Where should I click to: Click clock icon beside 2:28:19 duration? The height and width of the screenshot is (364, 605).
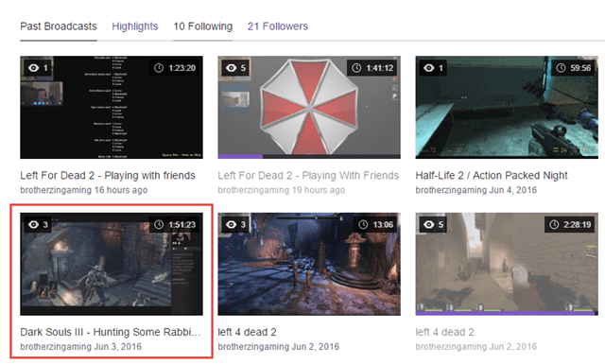[x=554, y=224]
